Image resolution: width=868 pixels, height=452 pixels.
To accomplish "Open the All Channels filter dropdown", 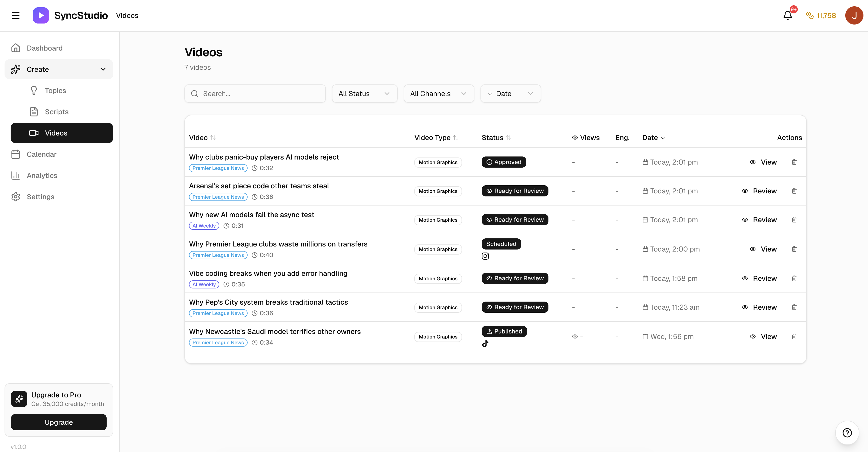I will [438, 94].
